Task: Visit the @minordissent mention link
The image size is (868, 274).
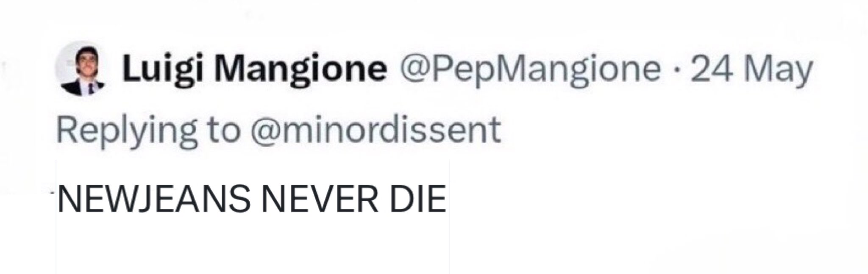Action: 376,130
